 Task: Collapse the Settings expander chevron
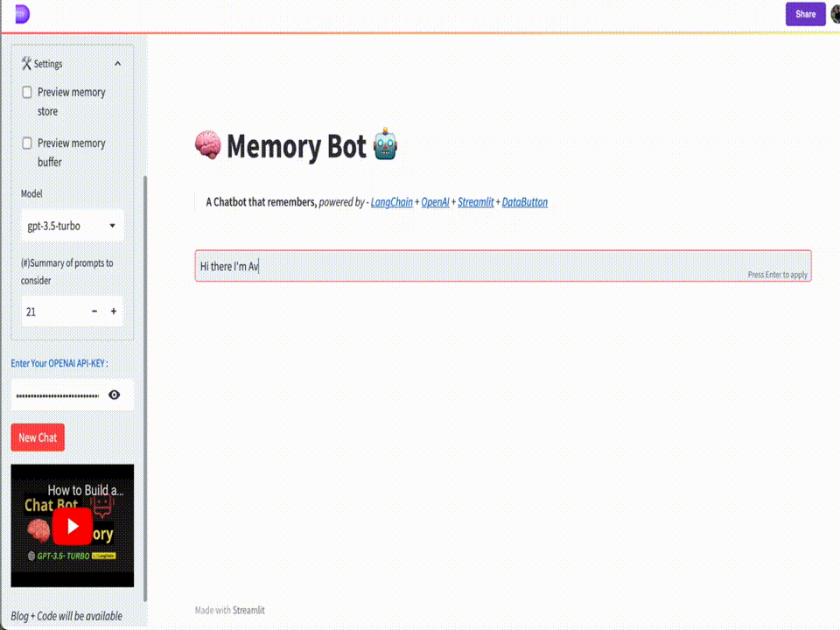click(118, 64)
